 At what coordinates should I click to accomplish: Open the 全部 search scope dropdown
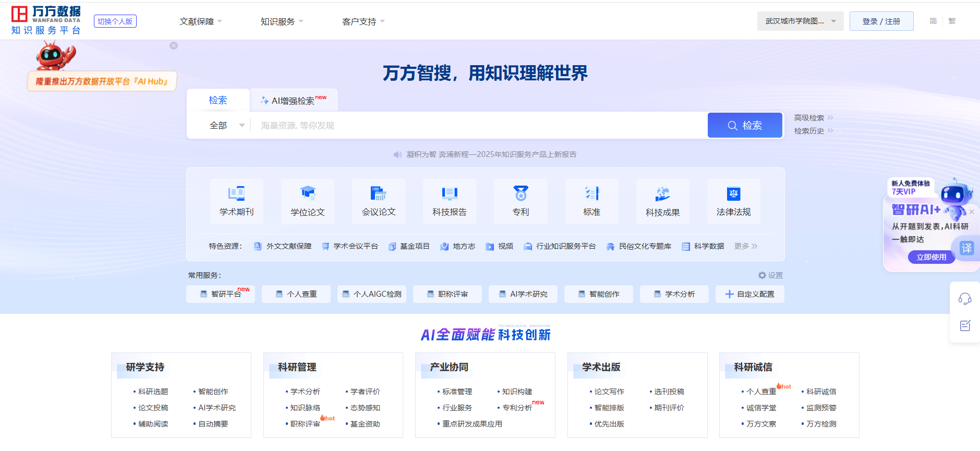[227, 126]
